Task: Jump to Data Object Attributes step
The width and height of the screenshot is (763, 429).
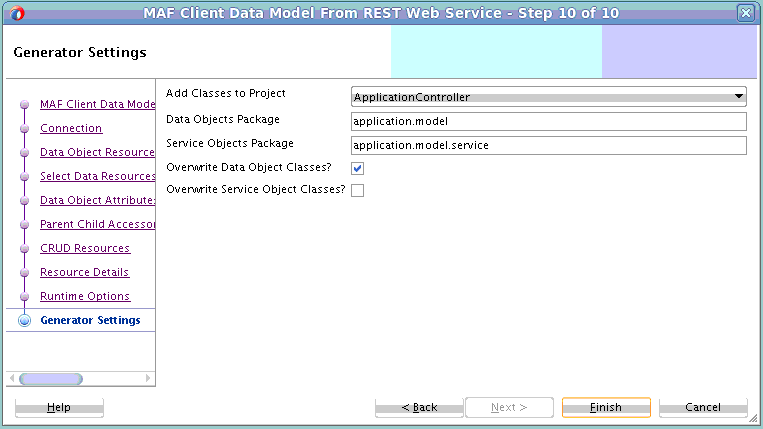Action: point(97,200)
